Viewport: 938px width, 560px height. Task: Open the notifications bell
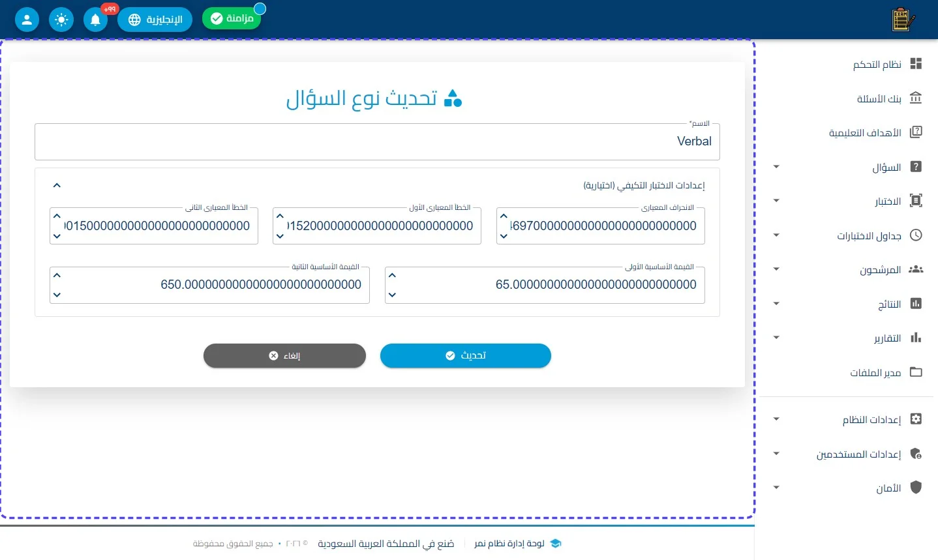(x=95, y=20)
